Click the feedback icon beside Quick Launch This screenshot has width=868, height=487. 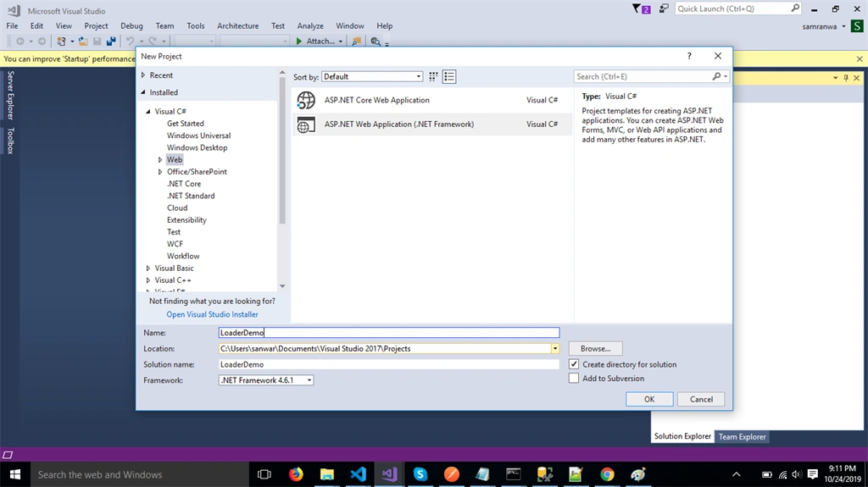[x=664, y=8]
